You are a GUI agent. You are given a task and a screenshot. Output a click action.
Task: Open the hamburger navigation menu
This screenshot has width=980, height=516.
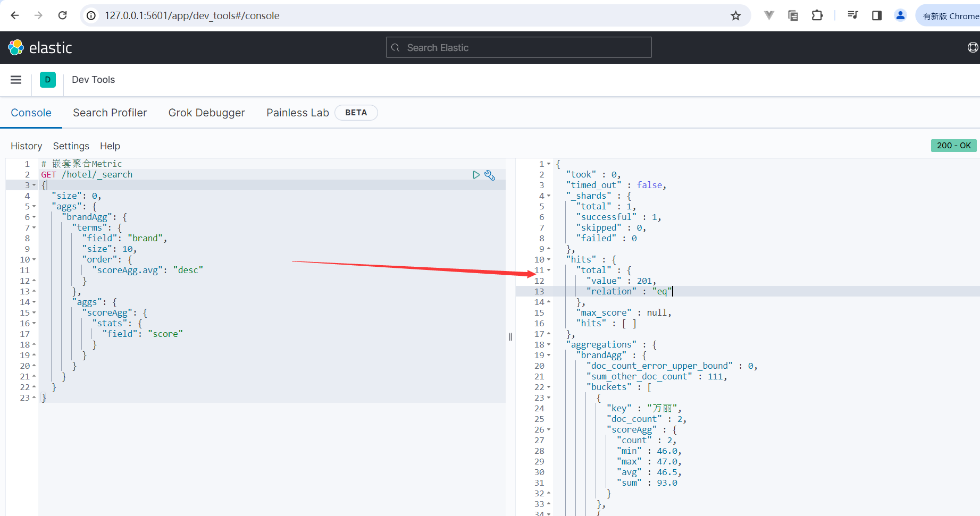click(x=16, y=80)
